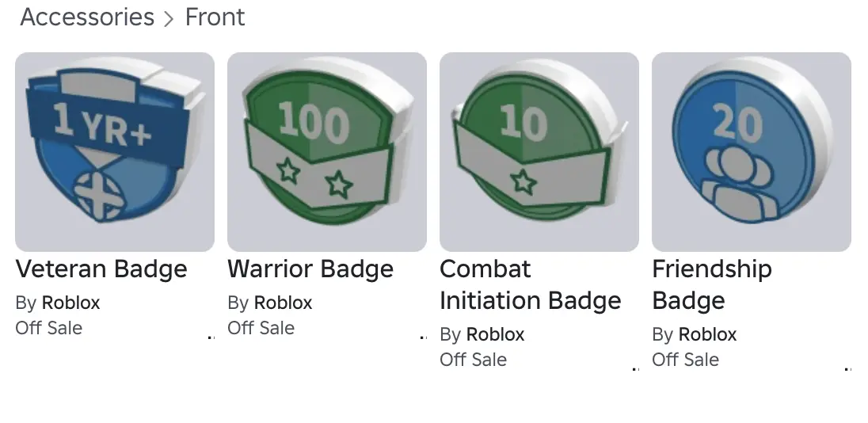Visit Roblox creator link under Veteran Badge
Viewport: 868px width, 423px height.
pos(70,303)
